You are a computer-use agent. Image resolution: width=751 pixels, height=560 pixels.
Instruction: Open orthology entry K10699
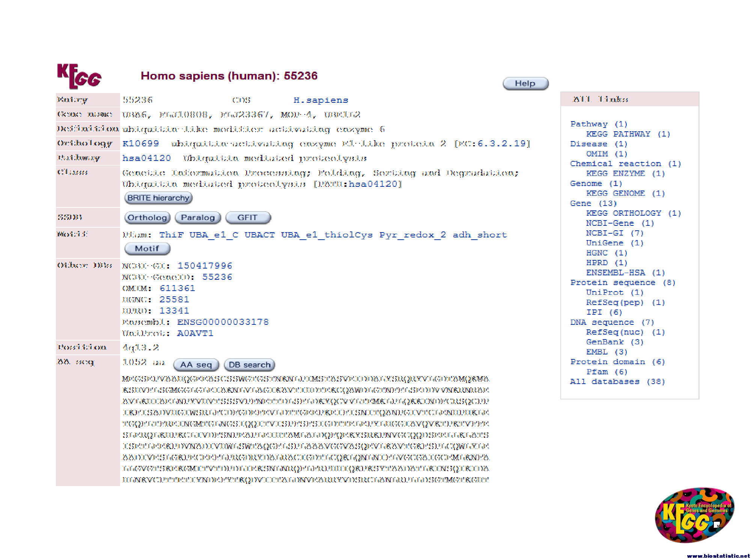[x=141, y=144]
